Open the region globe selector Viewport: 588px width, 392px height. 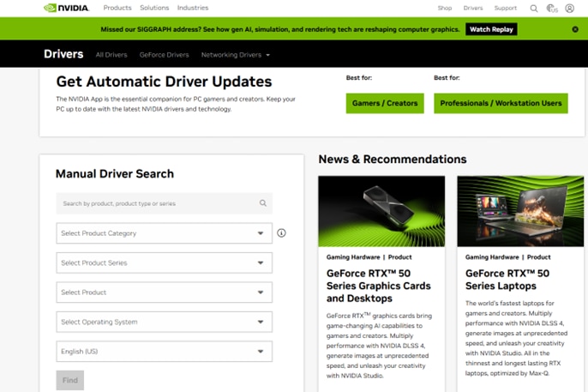tap(552, 9)
